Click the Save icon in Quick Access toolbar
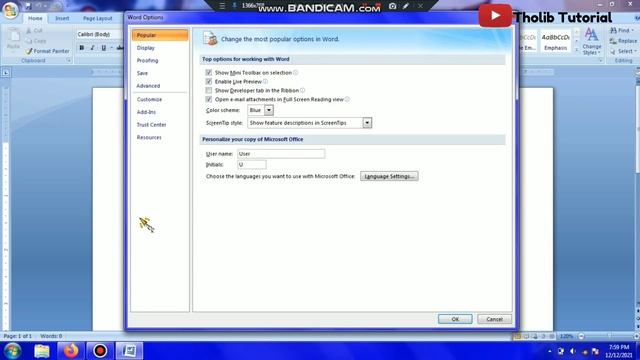The width and height of the screenshot is (640, 360). tap(28, 6)
